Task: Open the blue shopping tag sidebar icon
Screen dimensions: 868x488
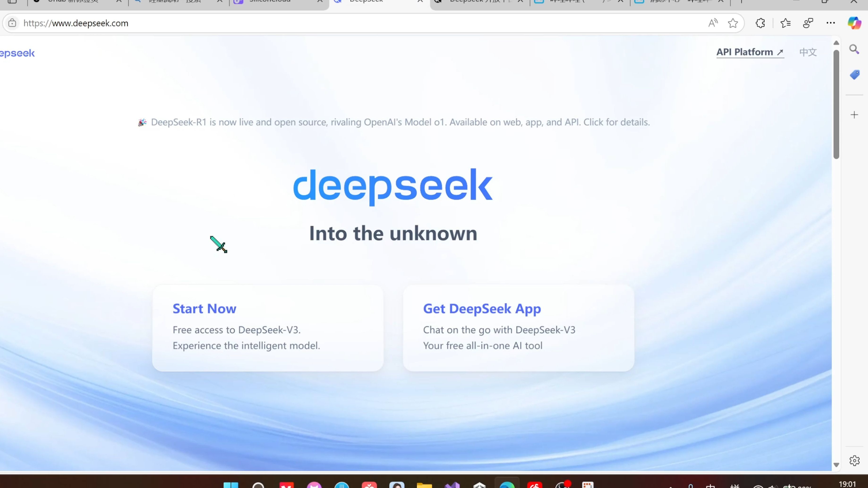Action: pyautogui.click(x=854, y=74)
